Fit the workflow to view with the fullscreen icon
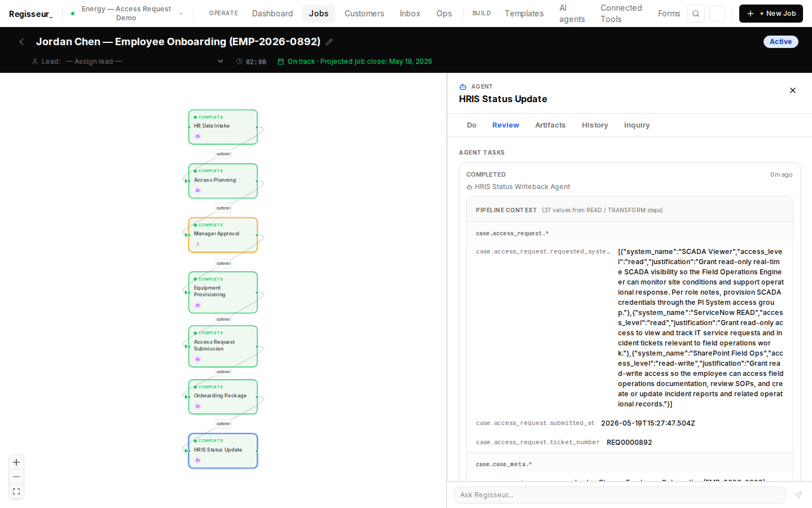The height and width of the screenshot is (508, 812). coord(16,492)
